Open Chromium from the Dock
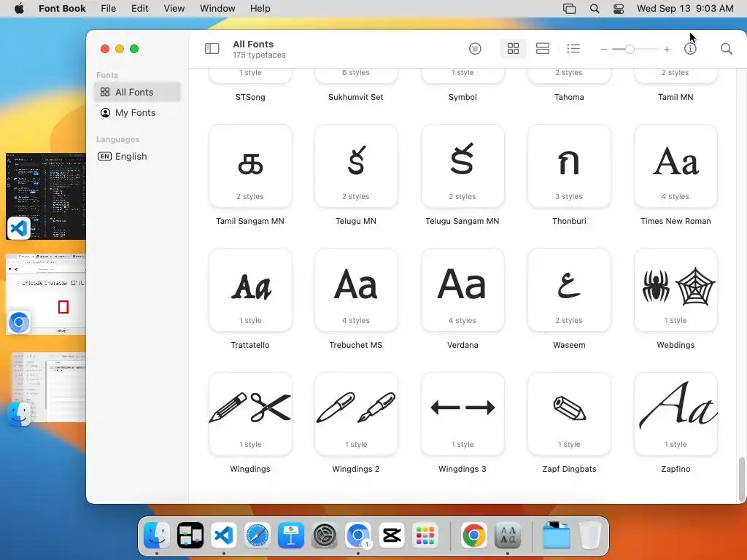The width and height of the screenshot is (747, 560). (x=357, y=535)
